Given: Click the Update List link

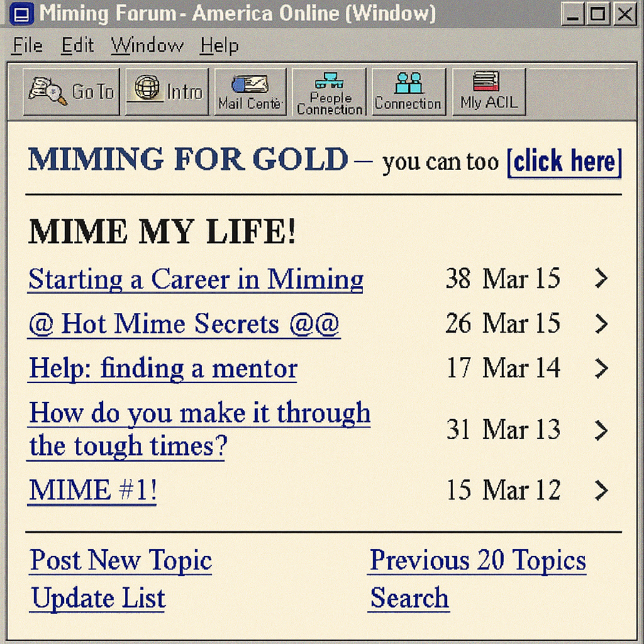Looking at the screenshot, I should click(x=98, y=598).
